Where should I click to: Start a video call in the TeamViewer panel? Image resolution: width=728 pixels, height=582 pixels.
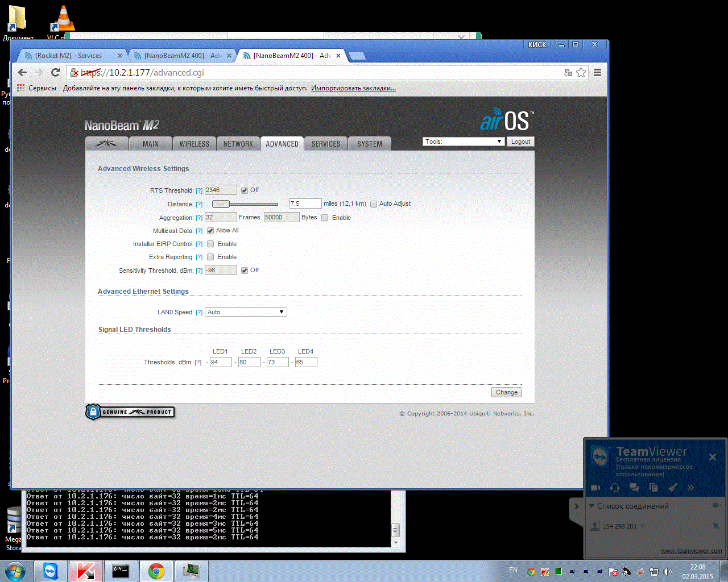pyautogui.click(x=595, y=488)
